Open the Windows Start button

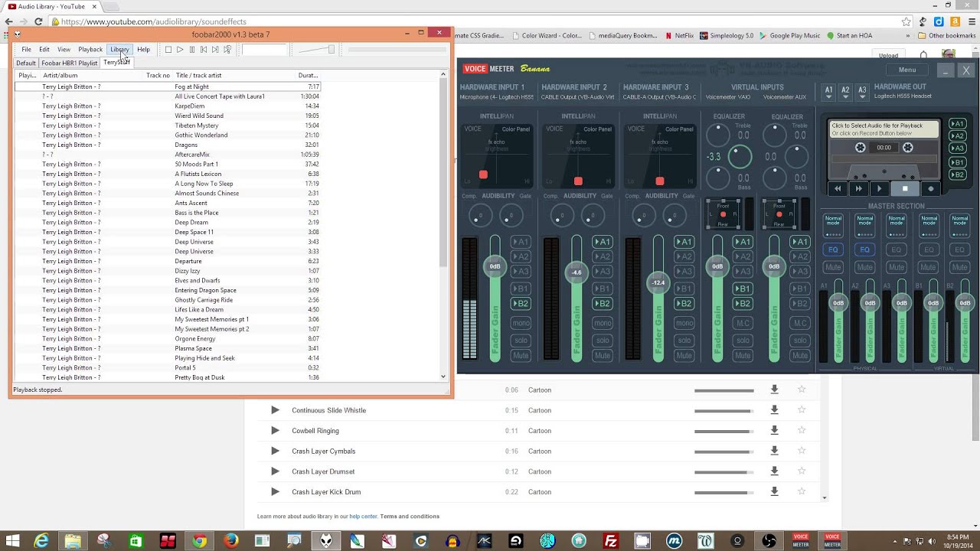(12, 541)
